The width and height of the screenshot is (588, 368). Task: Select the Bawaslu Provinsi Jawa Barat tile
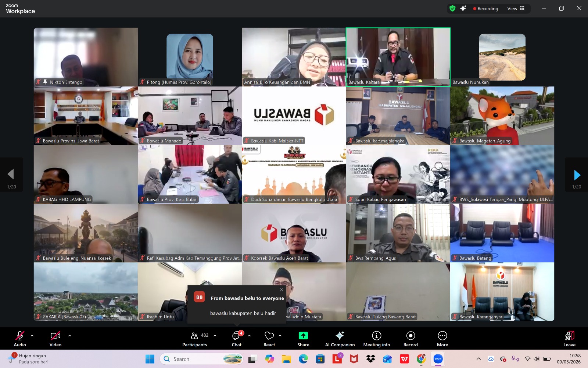86,116
